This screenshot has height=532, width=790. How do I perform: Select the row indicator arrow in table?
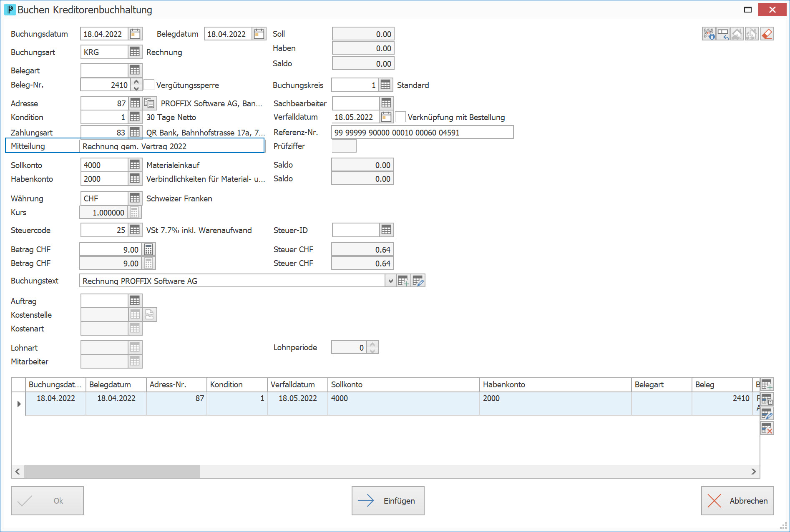coord(19,404)
